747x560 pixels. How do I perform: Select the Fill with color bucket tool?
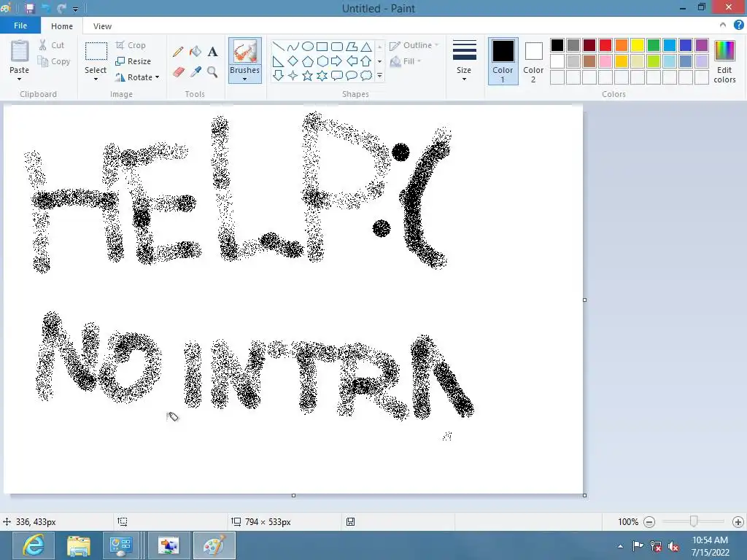pyautogui.click(x=196, y=52)
